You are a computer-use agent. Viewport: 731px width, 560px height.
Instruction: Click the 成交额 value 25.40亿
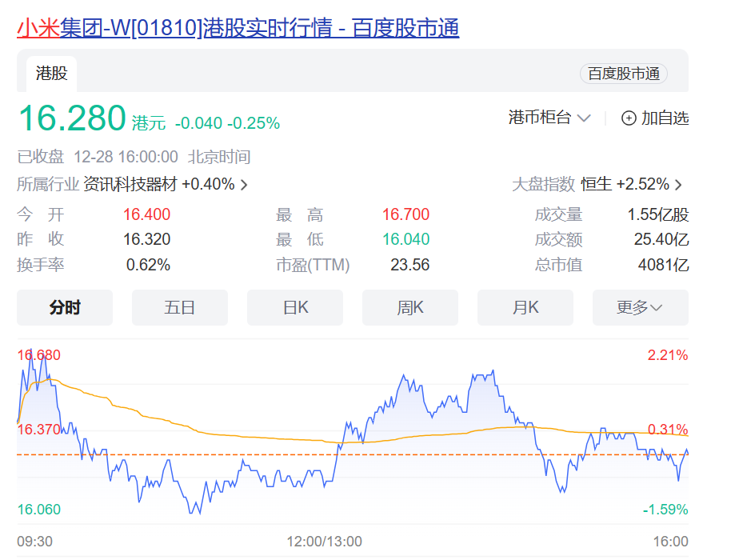661,239
